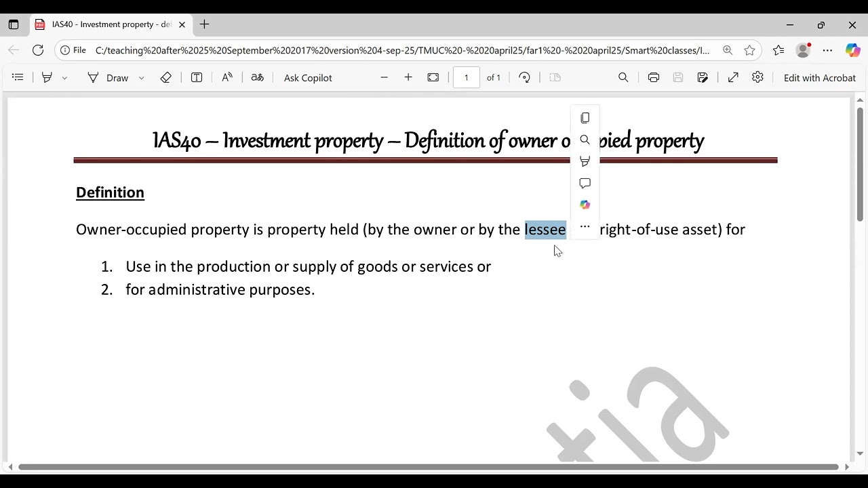Toggle the page view icon
Image resolution: width=868 pixels, height=488 pixels.
point(555,77)
